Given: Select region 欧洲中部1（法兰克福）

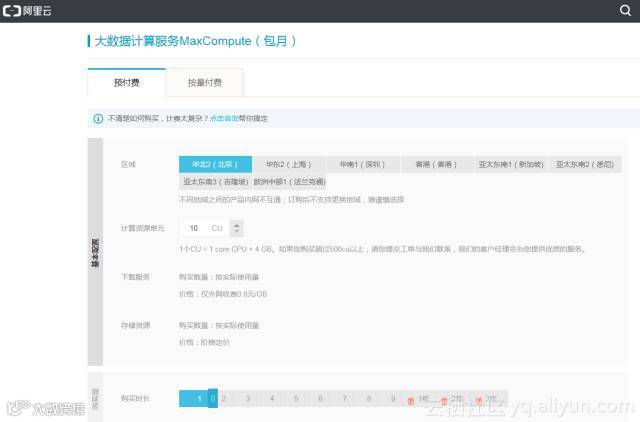Looking at the screenshot, I should pos(289,182).
